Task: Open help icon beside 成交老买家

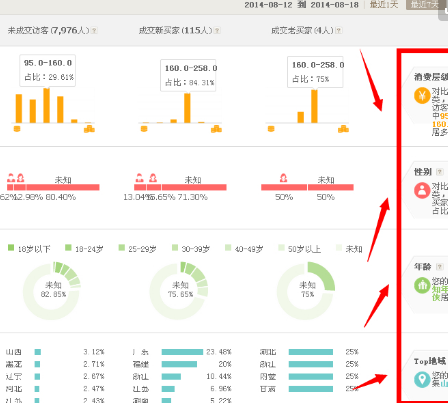Action: [x=338, y=31]
